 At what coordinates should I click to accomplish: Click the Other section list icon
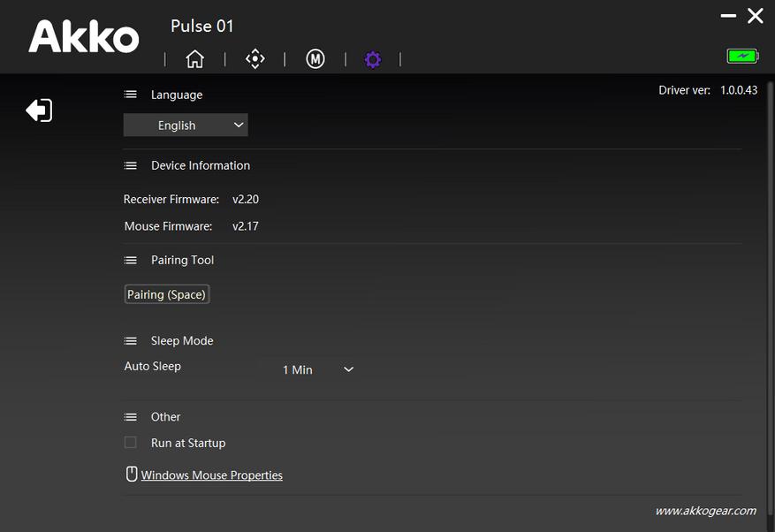131,416
